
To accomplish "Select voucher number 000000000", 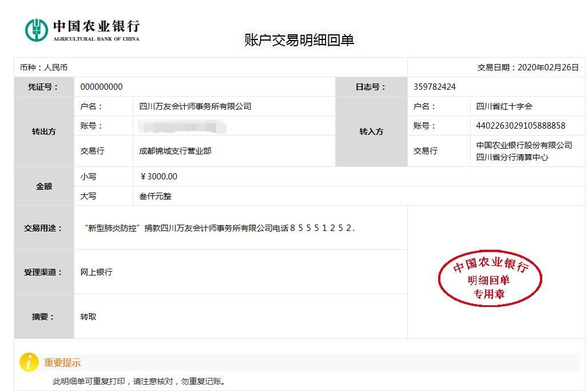I will (x=101, y=87).
